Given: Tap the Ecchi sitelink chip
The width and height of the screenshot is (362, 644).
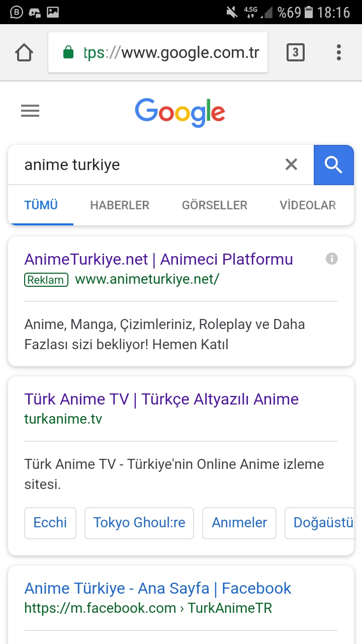Looking at the screenshot, I should coord(50,523).
